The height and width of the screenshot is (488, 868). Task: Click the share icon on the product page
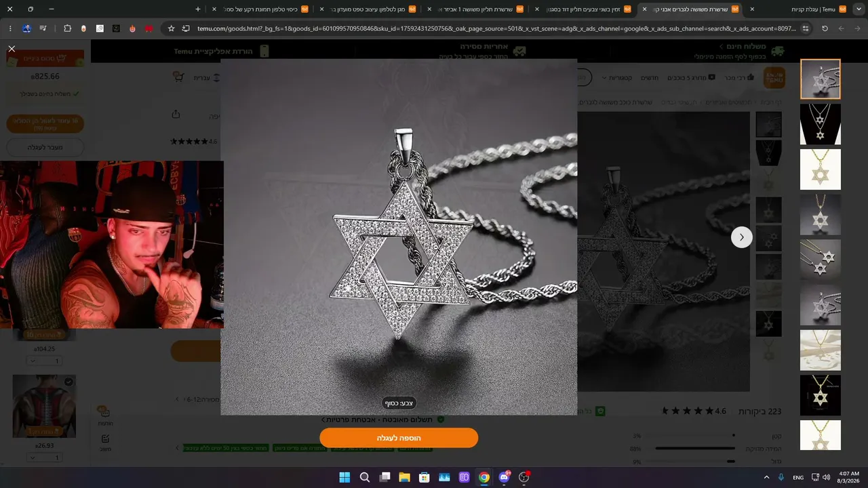pyautogui.click(x=176, y=114)
